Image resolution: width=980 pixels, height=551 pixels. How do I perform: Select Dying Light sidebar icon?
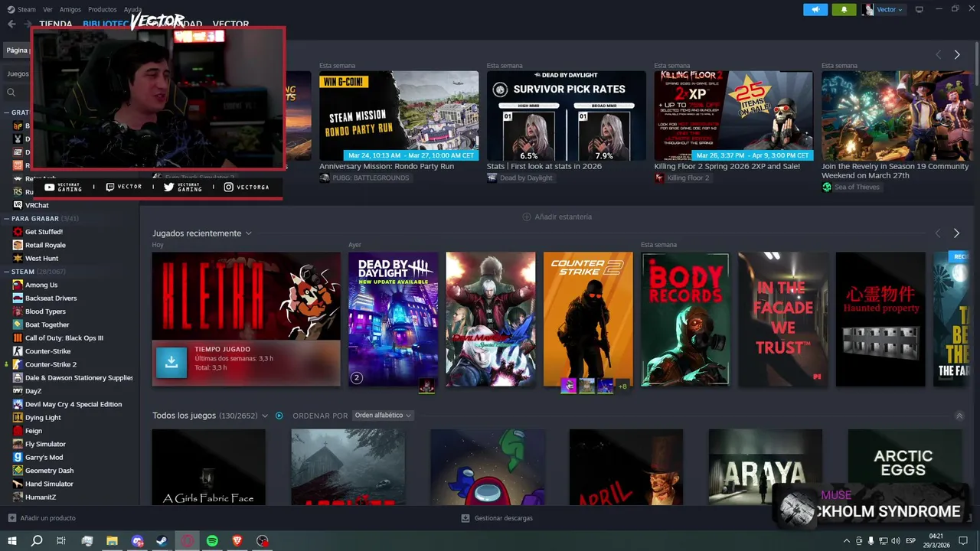coord(18,418)
